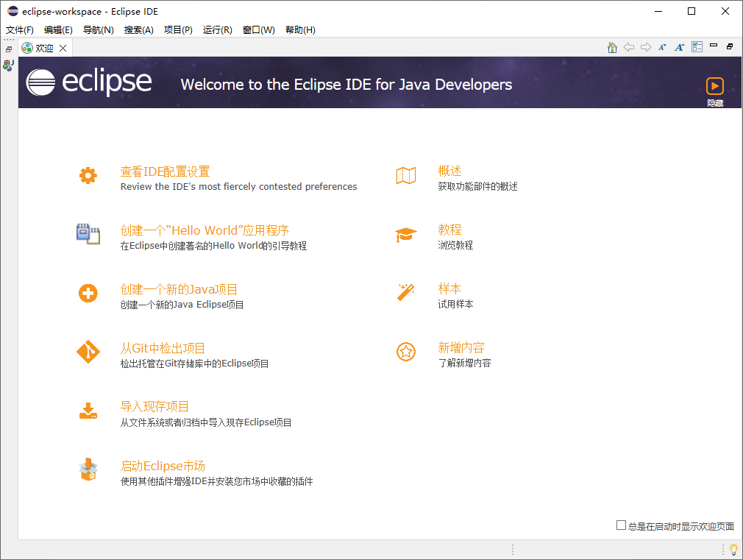743x560 pixels.
Task: Click the description 使用其他插件增强IDE并安装您市场中收藏的插件
Action: [216, 481]
